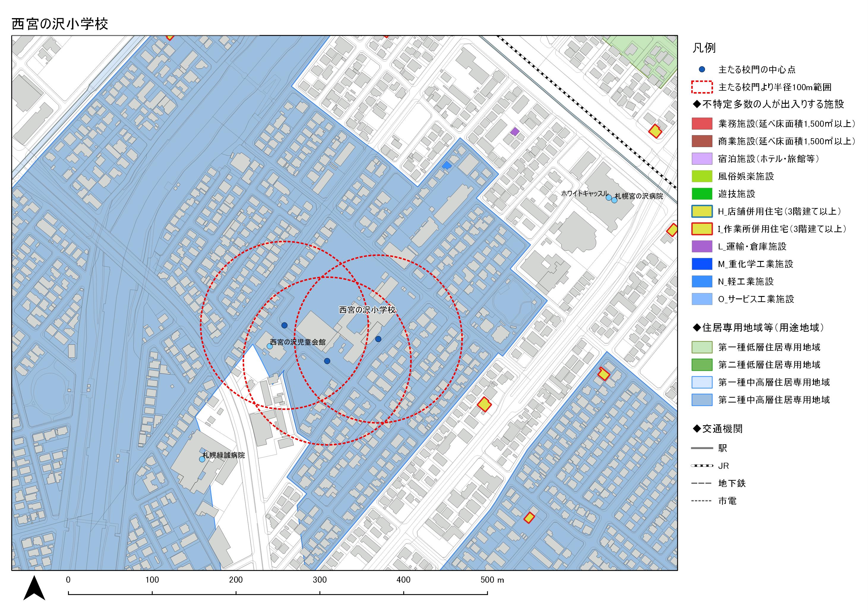Click the ◆不特定多数の人が出入りする施設 heading
The width and height of the screenshot is (868, 614).
tap(768, 104)
